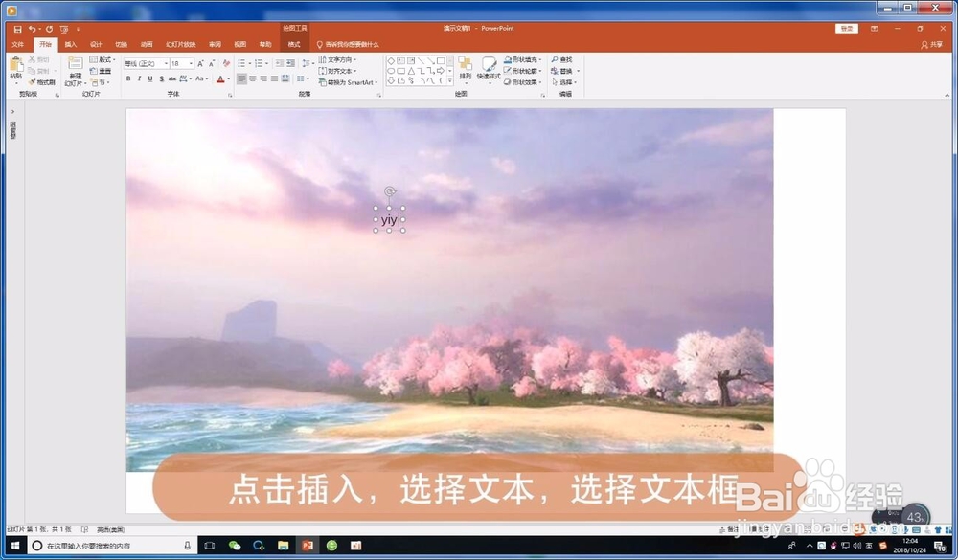Toggle underline formatting
958x560 pixels.
pyautogui.click(x=149, y=78)
